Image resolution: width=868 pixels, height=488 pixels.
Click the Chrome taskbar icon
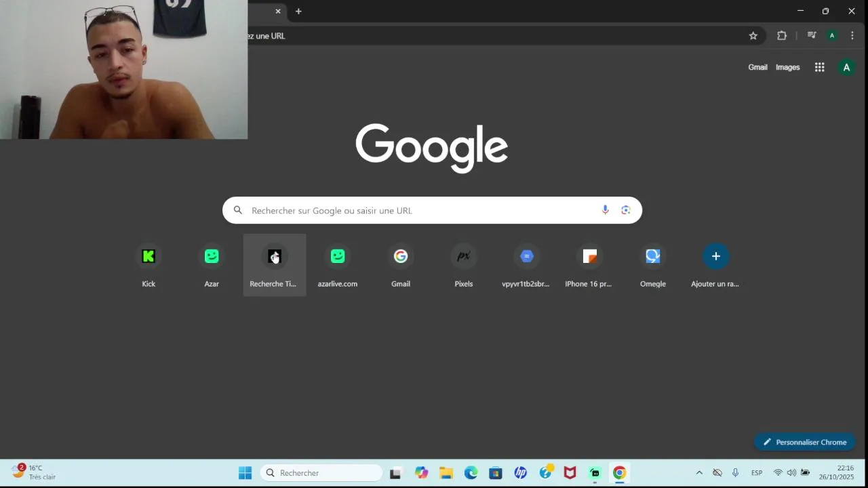(619, 473)
